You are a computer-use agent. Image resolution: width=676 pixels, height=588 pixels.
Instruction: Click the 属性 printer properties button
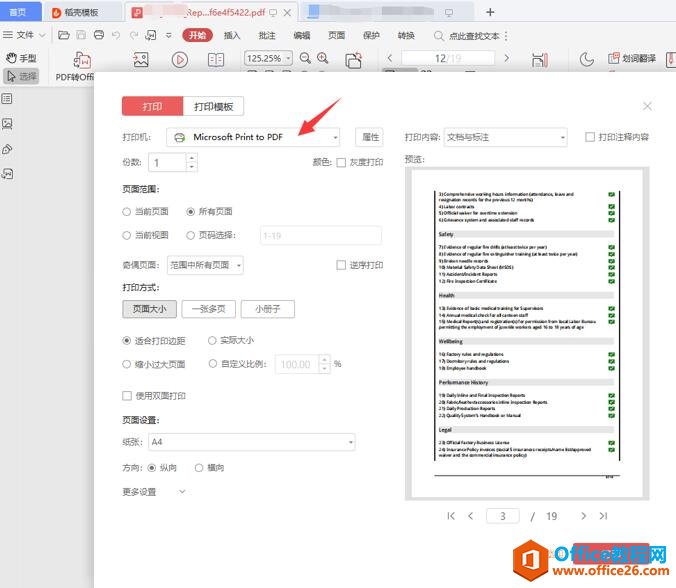(370, 137)
